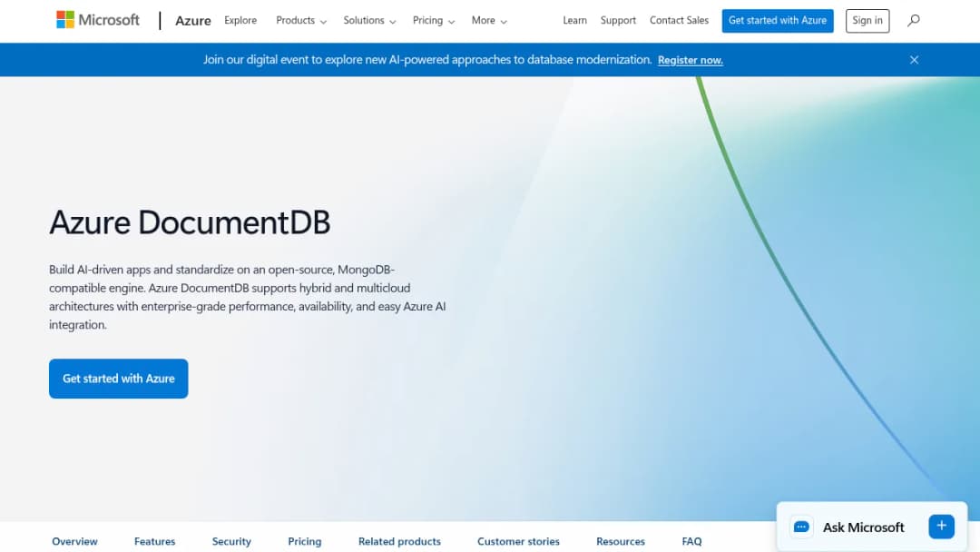Click the Microsoft logo

(x=98, y=20)
